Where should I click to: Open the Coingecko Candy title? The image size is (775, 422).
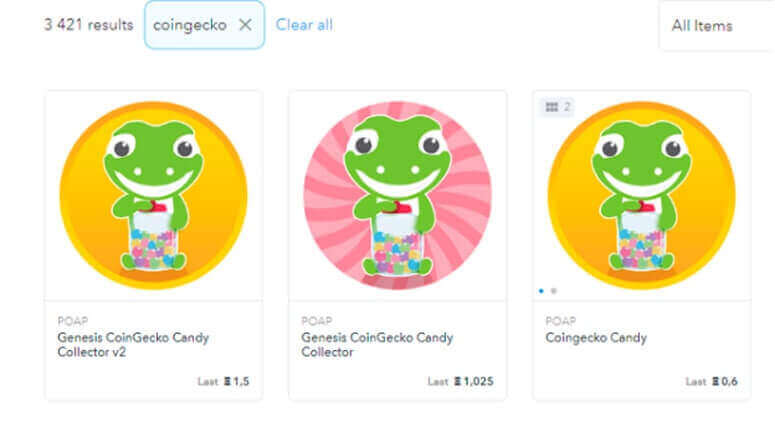pyautogui.click(x=596, y=338)
